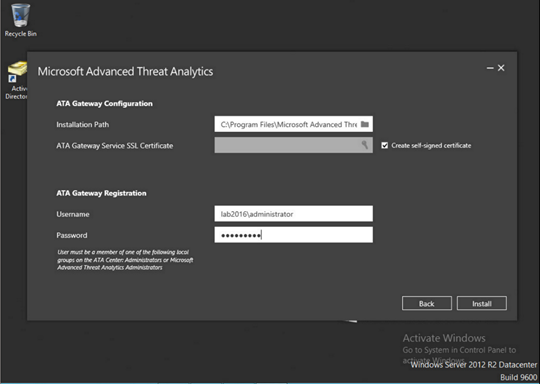
Task: Click the 'Microsoft Advanced Threat Analytics' title
Action: [125, 72]
